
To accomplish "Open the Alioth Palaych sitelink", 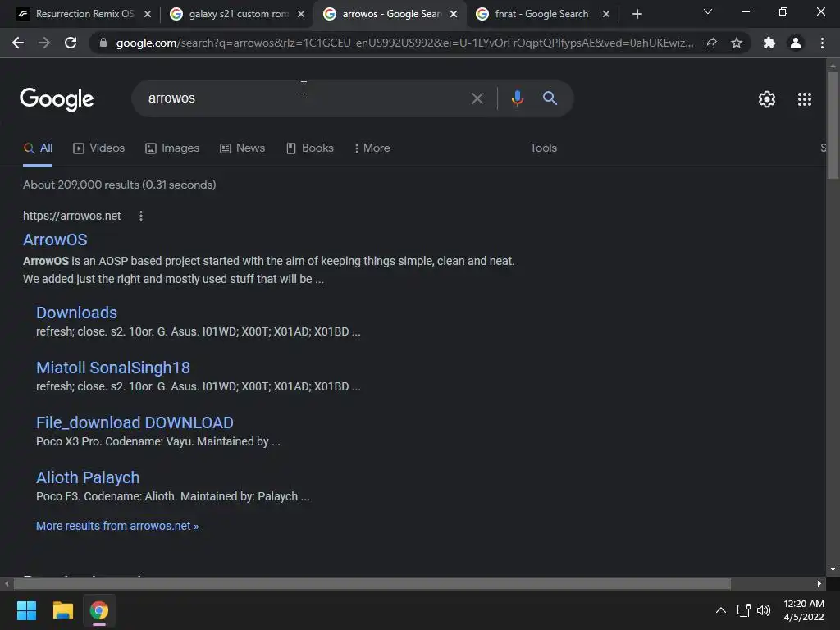I will (x=88, y=477).
